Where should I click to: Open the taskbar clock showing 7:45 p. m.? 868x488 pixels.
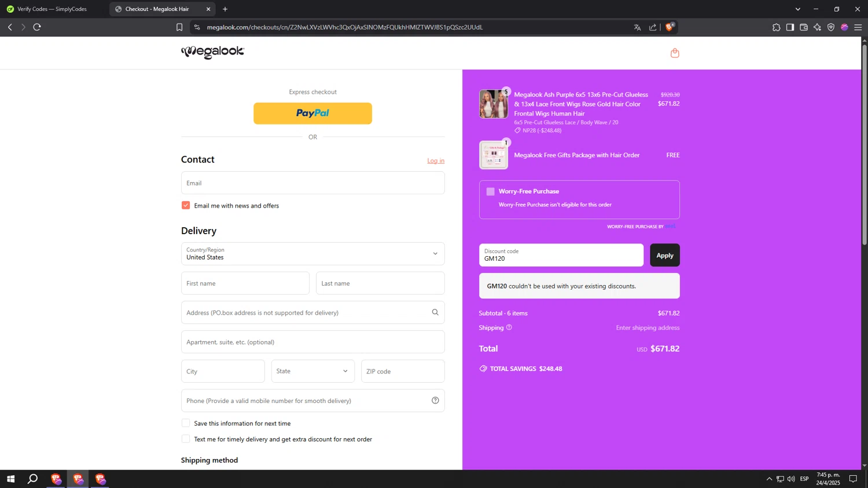pyautogui.click(x=828, y=479)
